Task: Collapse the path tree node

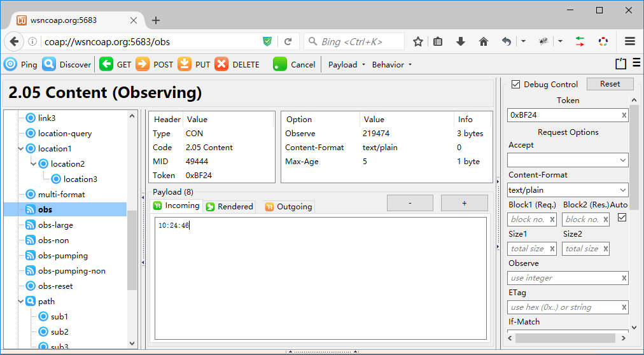Action: point(21,301)
